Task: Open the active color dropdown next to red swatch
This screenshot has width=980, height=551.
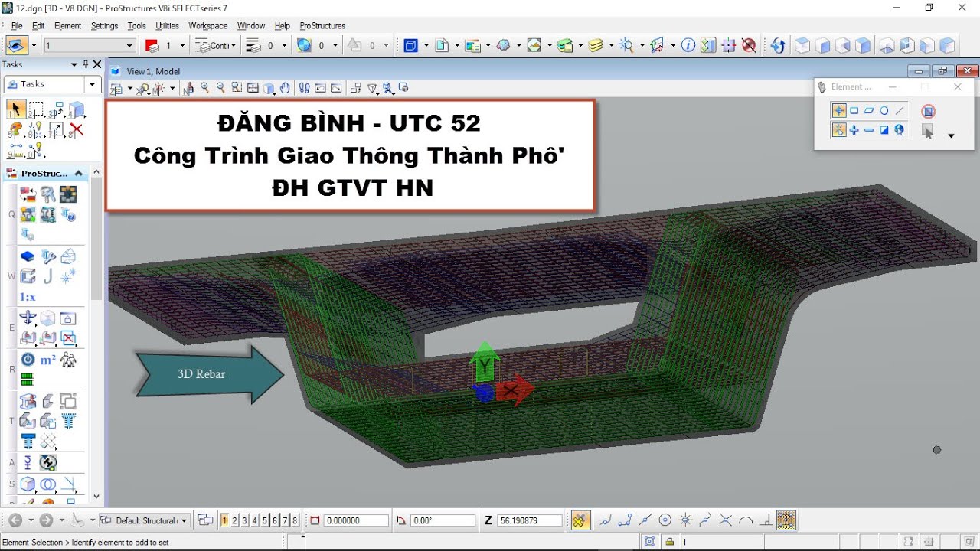Action: [181, 45]
